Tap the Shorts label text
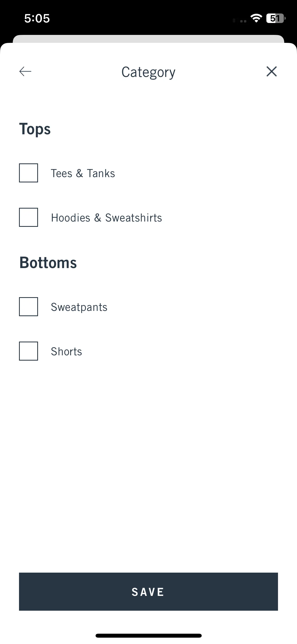The width and height of the screenshot is (297, 644). click(x=67, y=352)
